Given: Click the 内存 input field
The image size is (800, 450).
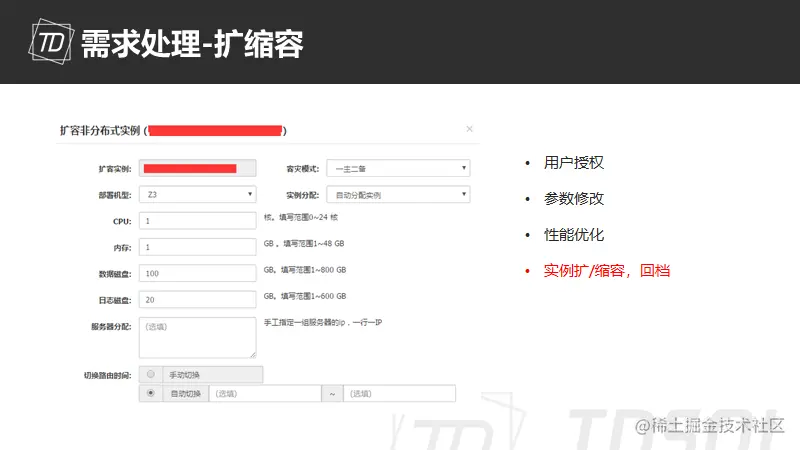Looking at the screenshot, I should click(x=197, y=247).
